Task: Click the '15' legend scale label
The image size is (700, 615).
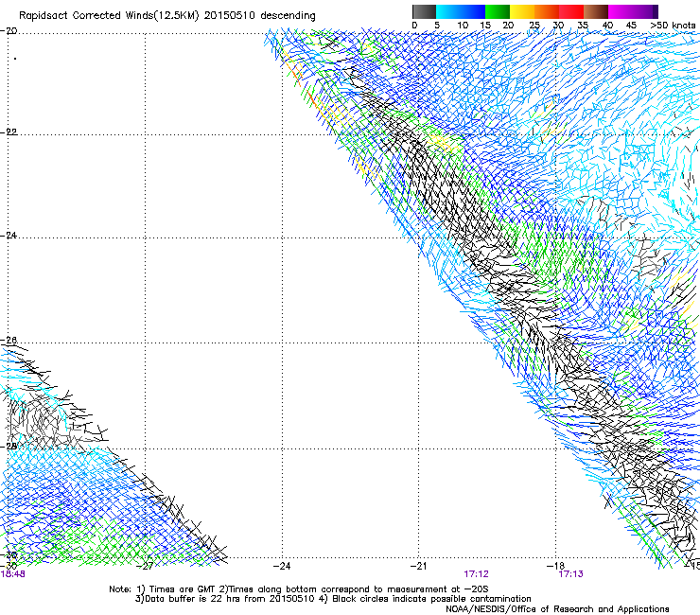Action: click(x=485, y=26)
